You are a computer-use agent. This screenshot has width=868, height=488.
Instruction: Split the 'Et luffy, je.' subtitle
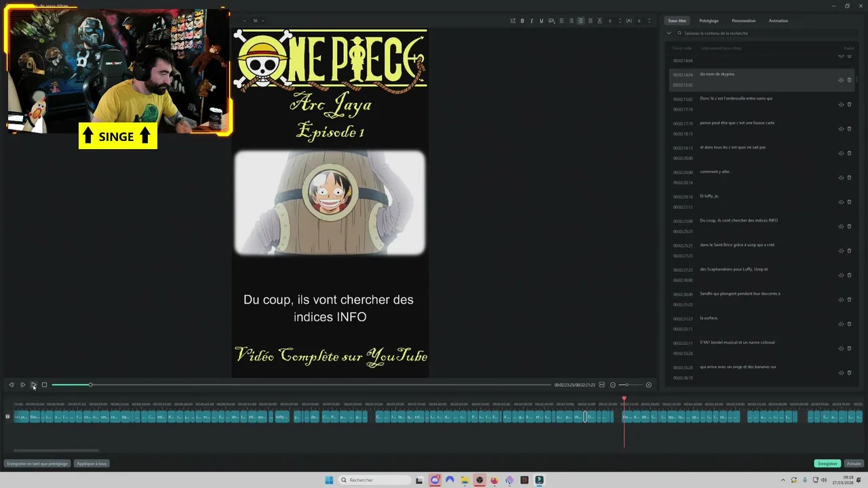tap(841, 202)
